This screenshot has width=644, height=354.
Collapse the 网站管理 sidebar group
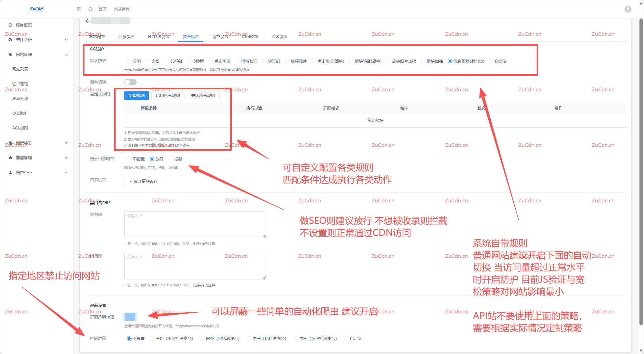tap(66, 55)
